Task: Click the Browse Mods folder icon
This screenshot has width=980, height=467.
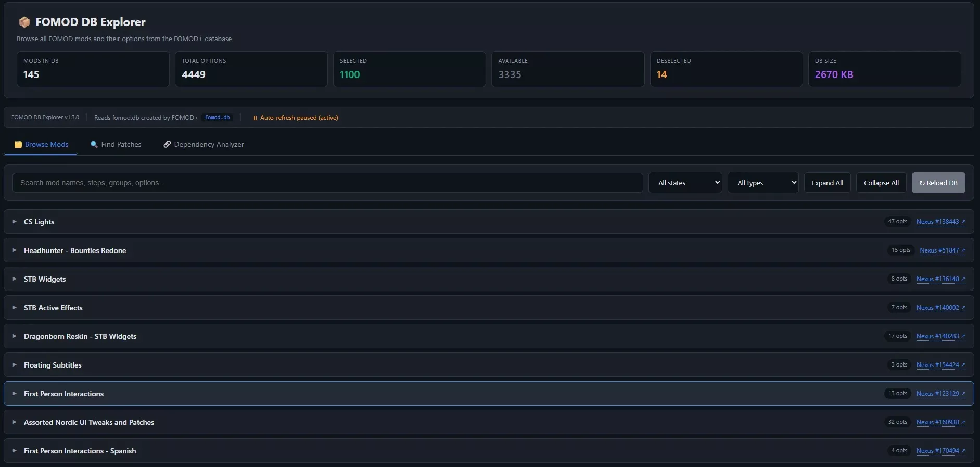Action: click(18, 144)
